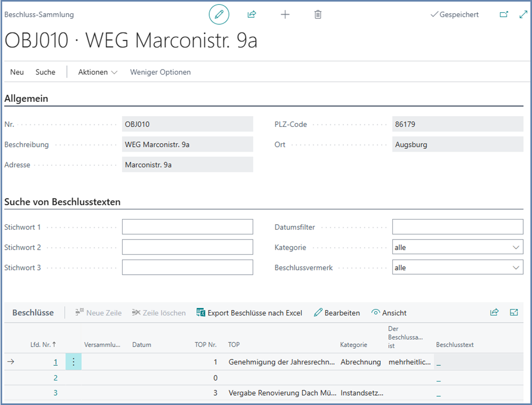Expand page to full screen arrows
Image resolution: width=532 pixels, height=405 pixels.
tap(523, 15)
